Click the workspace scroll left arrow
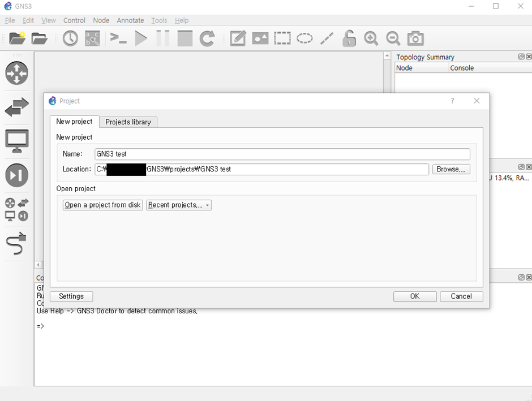532x401 pixels. (38, 264)
